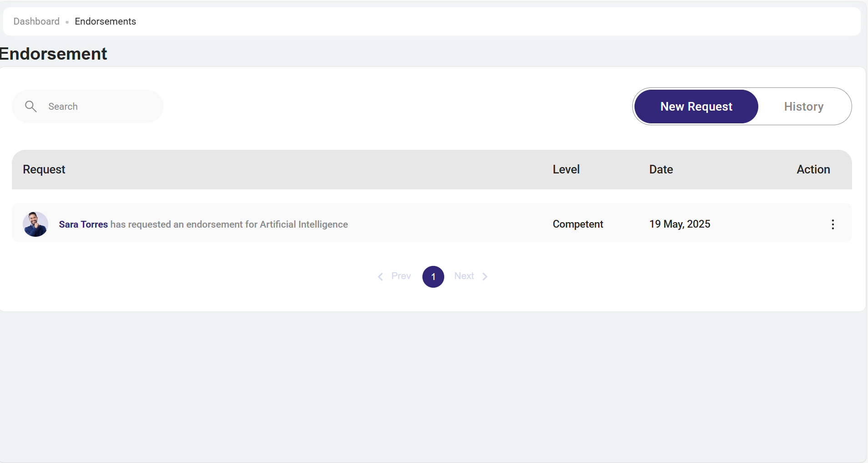Click the 19 May, 2025 date cell
Screen dimensions: 868x463
coord(680,224)
